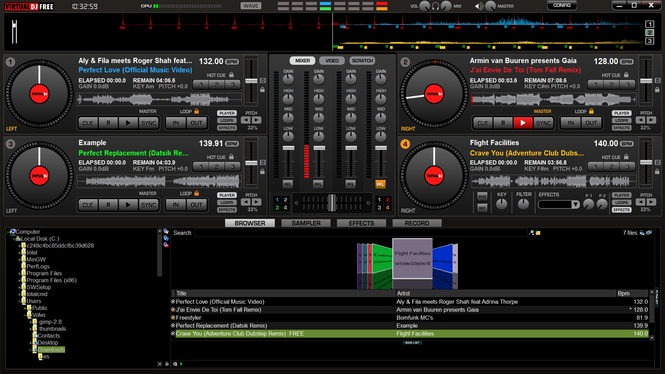Click the AUX button on deck 4
The image size is (665, 374).
(482, 196)
